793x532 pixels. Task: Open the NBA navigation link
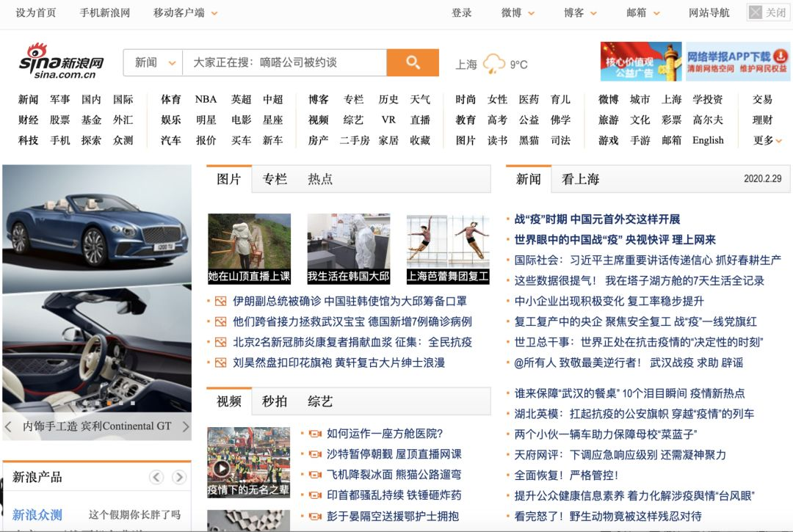coord(206,100)
